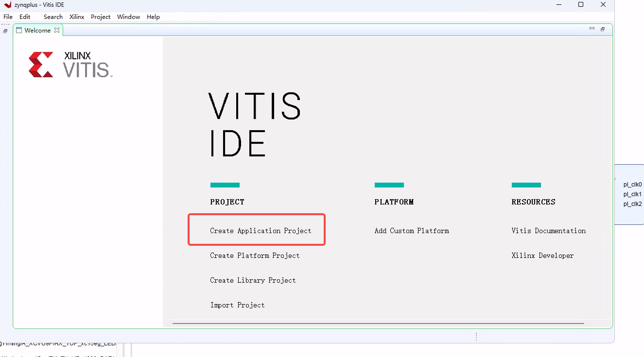
Task: Minimize the Vitis IDE window
Action: 558,4
